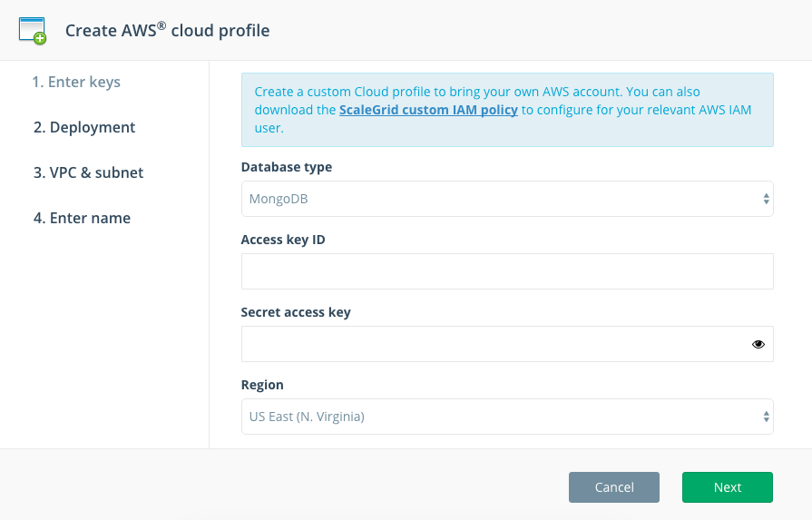Click the green Next button
This screenshot has height=520, width=812.
coord(727,486)
